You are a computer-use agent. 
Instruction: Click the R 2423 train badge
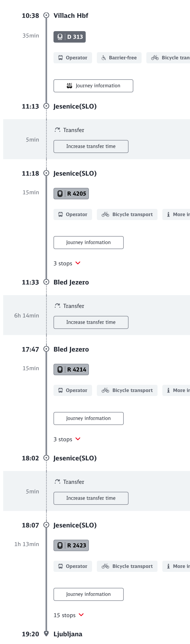click(71, 545)
